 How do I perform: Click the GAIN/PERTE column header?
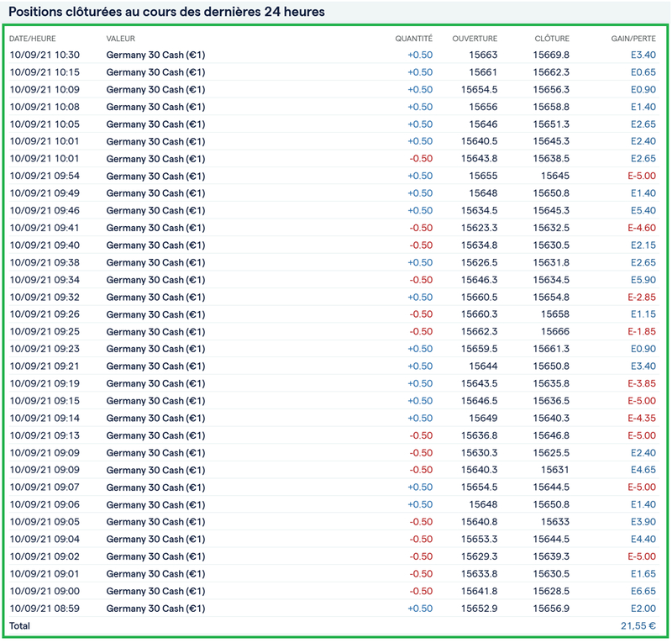(633, 39)
